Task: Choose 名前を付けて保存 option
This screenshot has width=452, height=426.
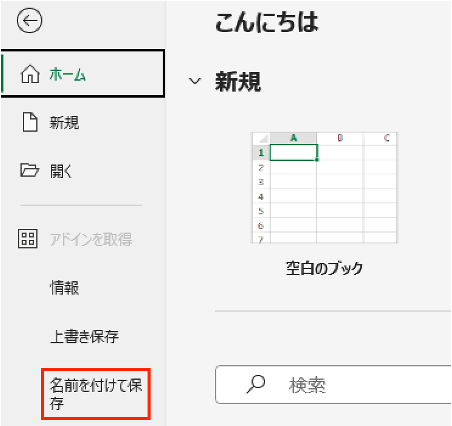Action: pos(96,394)
